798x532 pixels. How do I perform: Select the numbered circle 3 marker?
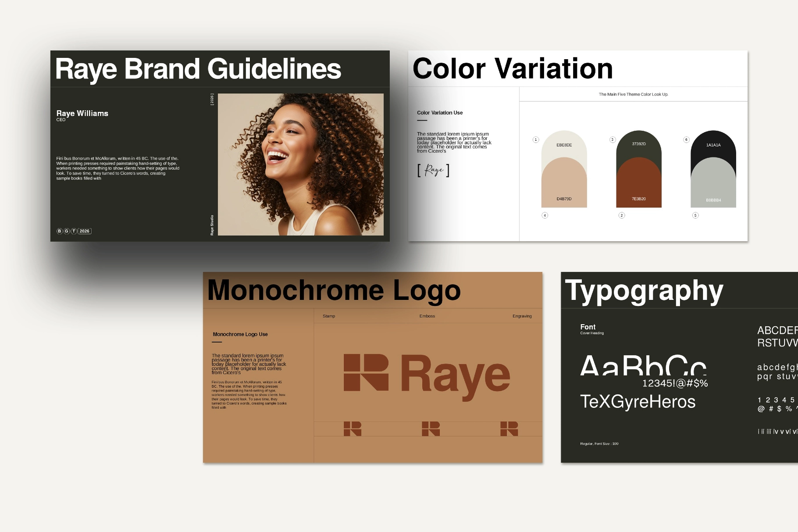pos(612,139)
